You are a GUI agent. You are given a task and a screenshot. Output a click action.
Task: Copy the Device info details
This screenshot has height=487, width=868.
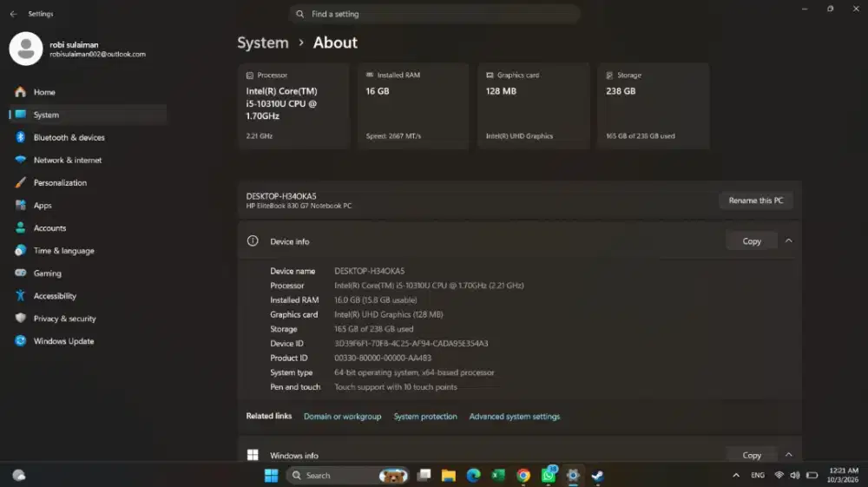click(752, 241)
